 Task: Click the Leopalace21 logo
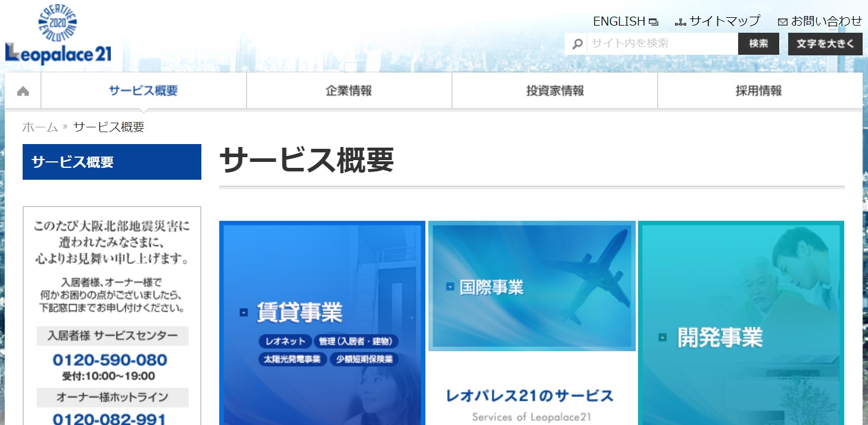point(58,35)
